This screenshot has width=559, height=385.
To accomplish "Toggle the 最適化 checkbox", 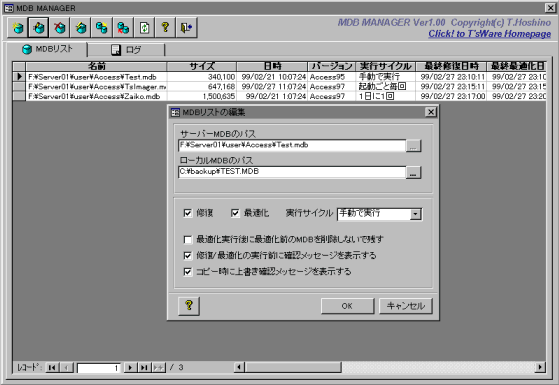I will pyautogui.click(x=235, y=213).
